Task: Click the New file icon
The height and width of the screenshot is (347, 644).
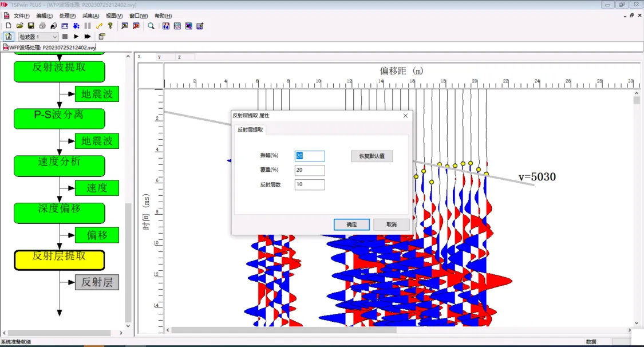Action: pos(8,26)
